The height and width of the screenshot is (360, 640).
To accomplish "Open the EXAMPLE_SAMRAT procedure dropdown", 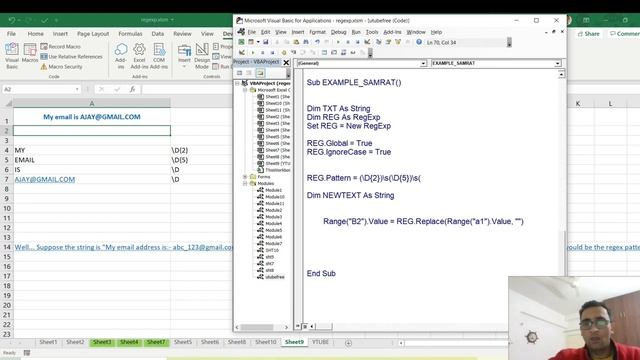I will coord(558,63).
